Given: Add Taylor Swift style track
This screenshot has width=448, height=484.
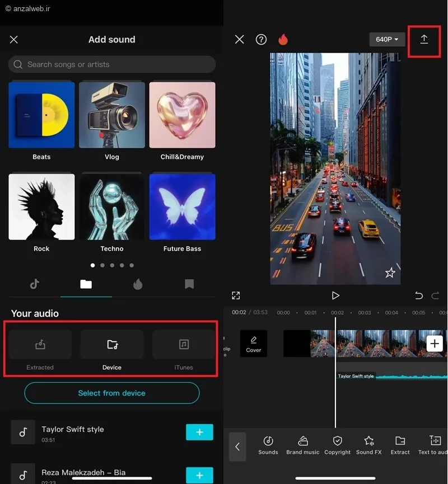Looking at the screenshot, I should pos(199,432).
